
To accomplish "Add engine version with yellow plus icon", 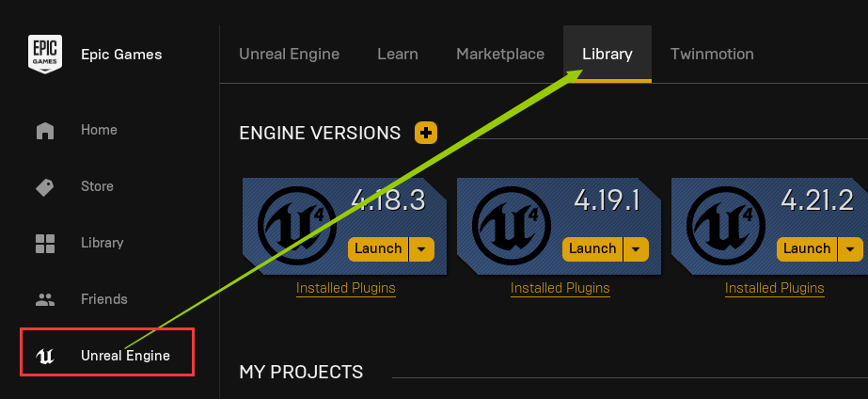I will pyautogui.click(x=426, y=133).
